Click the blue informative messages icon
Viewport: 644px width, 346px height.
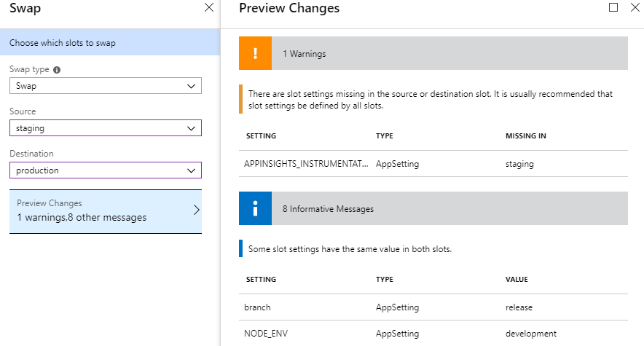pos(255,208)
